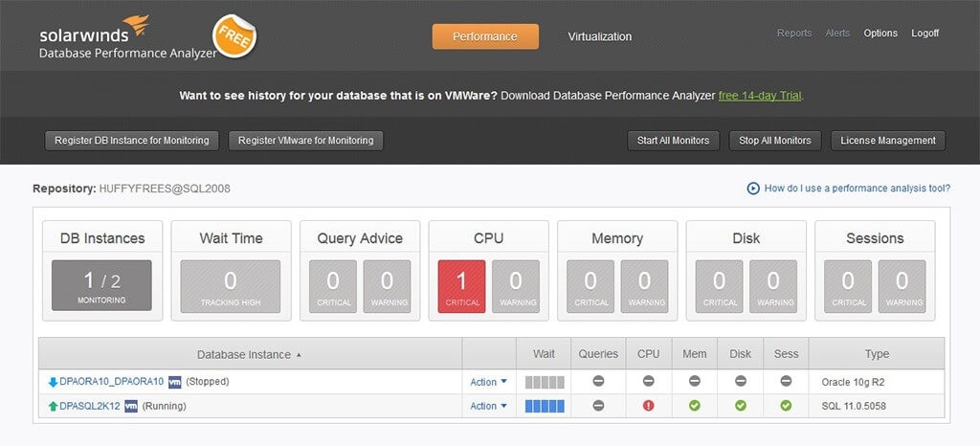The image size is (980, 446).
Task: Click the play icon beside the help link
Action: pos(753,188)
